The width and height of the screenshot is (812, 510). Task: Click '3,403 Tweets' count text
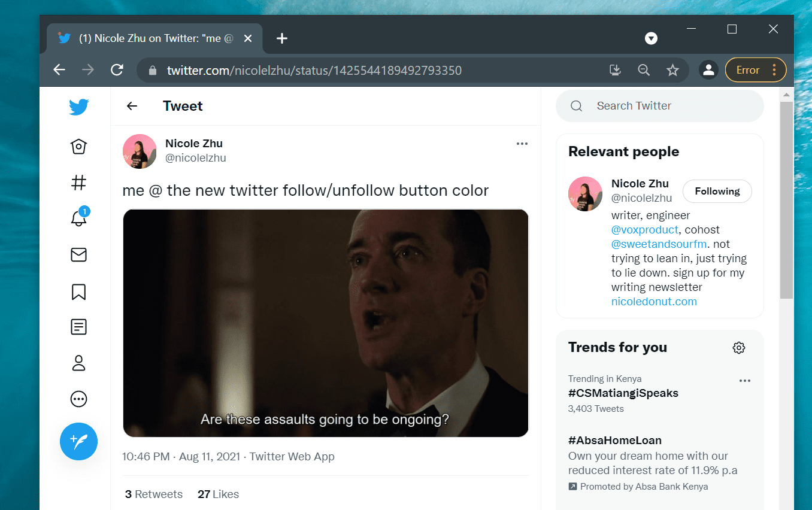click(x=596, y=409)
